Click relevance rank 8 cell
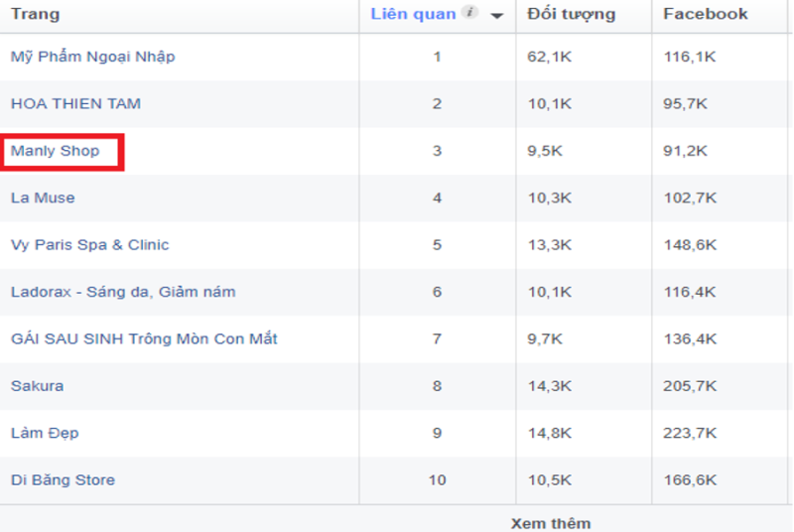 pyautogui.click(x=437, y=386)
